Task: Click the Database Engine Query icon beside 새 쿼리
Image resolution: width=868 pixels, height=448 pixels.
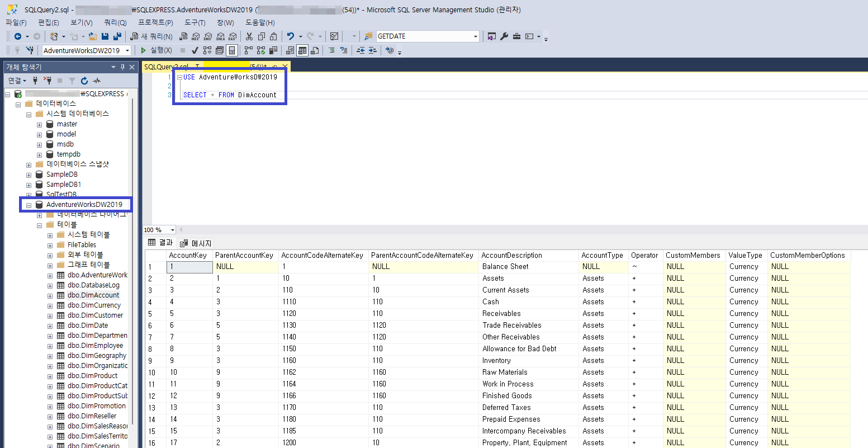Action: point(183,36)
